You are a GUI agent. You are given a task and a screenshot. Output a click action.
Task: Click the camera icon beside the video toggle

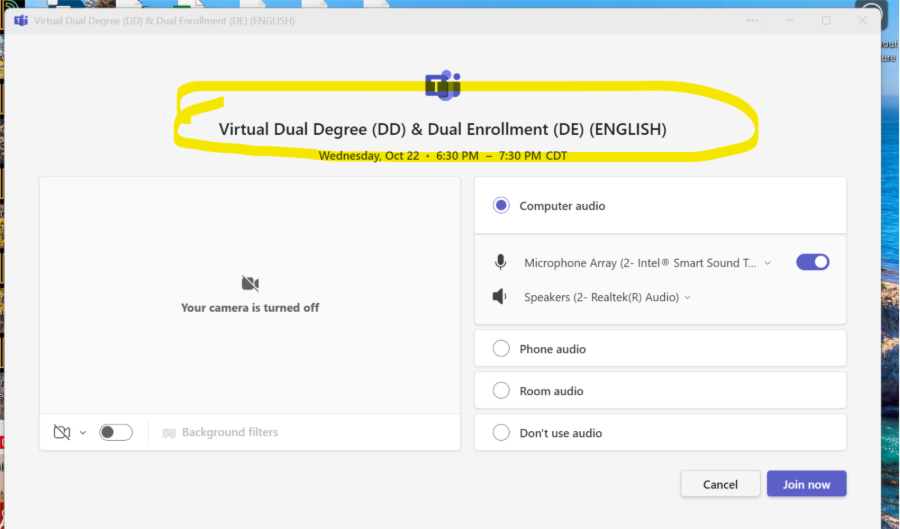tap(62, 432)
